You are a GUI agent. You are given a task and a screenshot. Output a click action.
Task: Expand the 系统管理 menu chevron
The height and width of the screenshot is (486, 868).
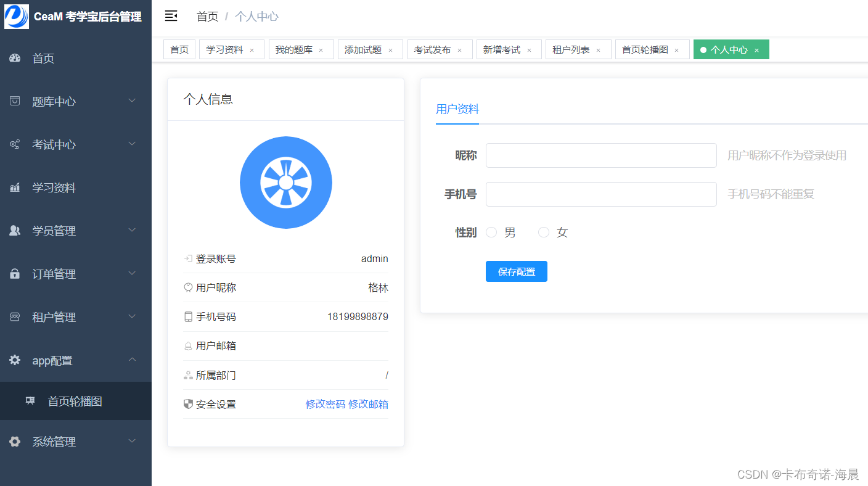point(131,440)
